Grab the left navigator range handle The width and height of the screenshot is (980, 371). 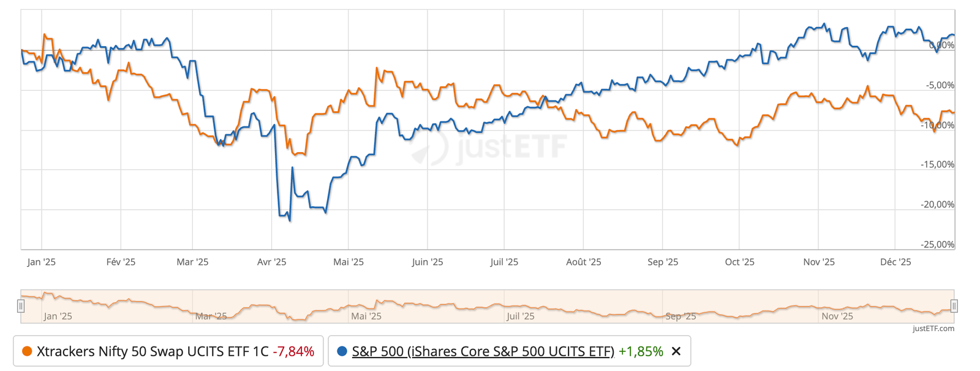point(21,306)
